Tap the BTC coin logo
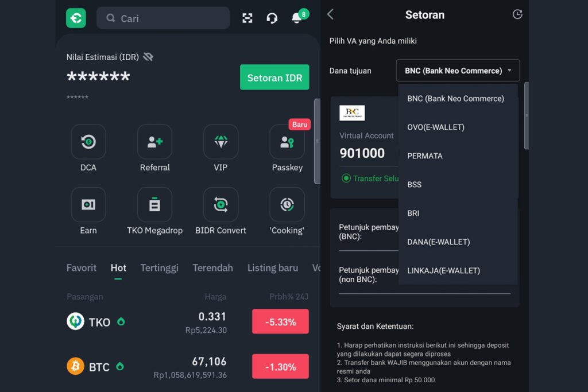588x392 pixels. click(x=75, y=366)
